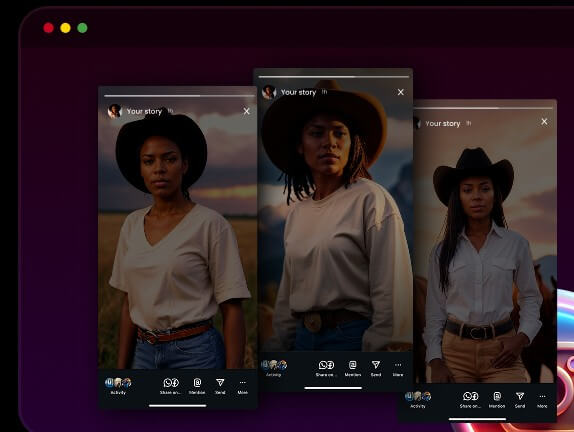
Task: Close the right story with X
Action: pos(544,122)
